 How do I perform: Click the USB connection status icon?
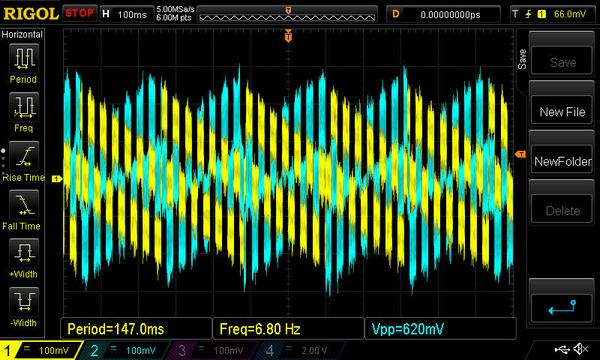coord(562,349)
